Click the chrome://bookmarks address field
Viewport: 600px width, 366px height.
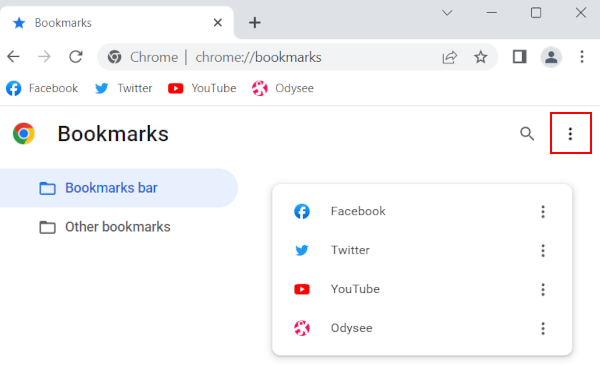tap(258, 57)
